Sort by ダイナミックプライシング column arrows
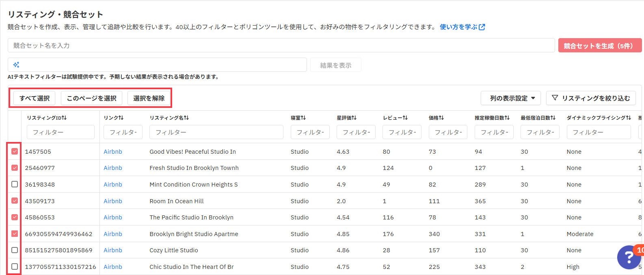The image size is (644, 275). (x=629, y=118)
